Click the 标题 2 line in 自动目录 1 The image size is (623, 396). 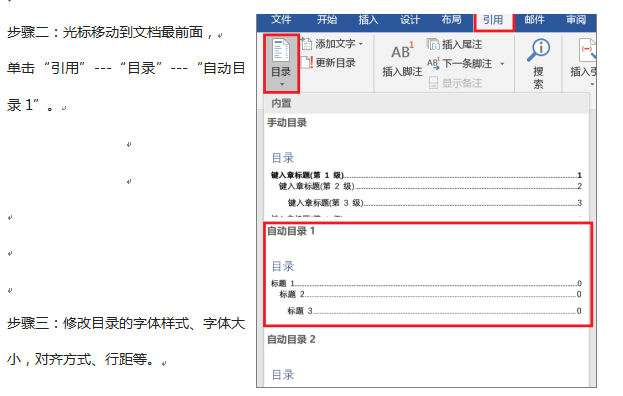point(430,294)
